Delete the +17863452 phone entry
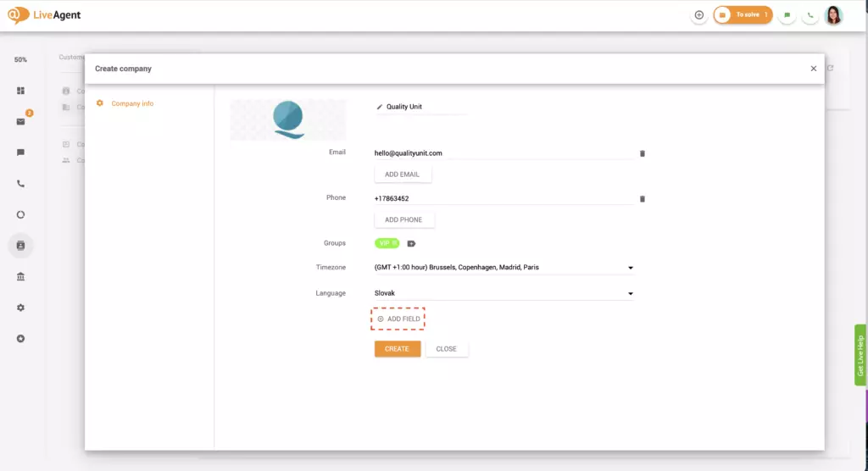 click(x=642, y=198)
